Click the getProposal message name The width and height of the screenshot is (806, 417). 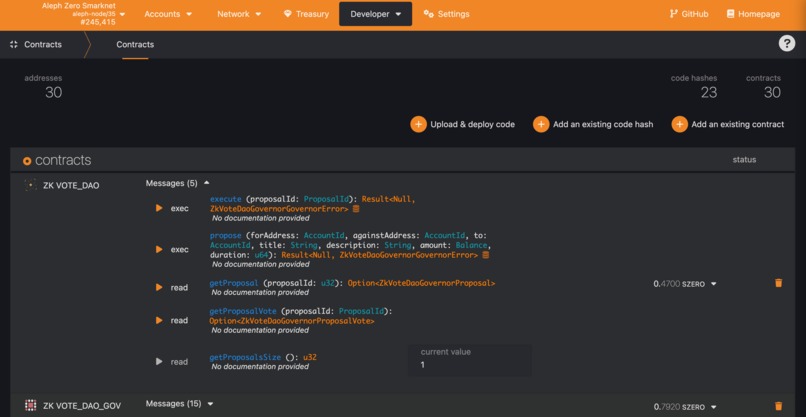235,283
